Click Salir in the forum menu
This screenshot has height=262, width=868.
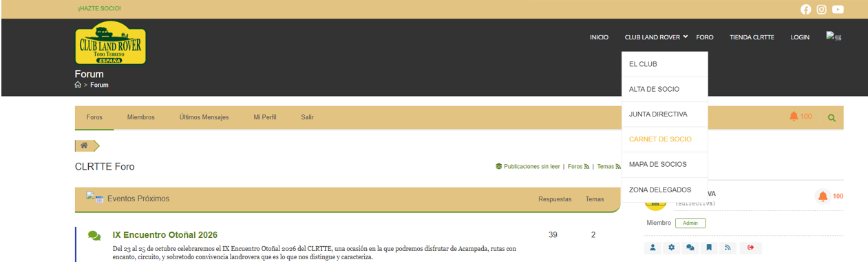(x=307, y=117)
